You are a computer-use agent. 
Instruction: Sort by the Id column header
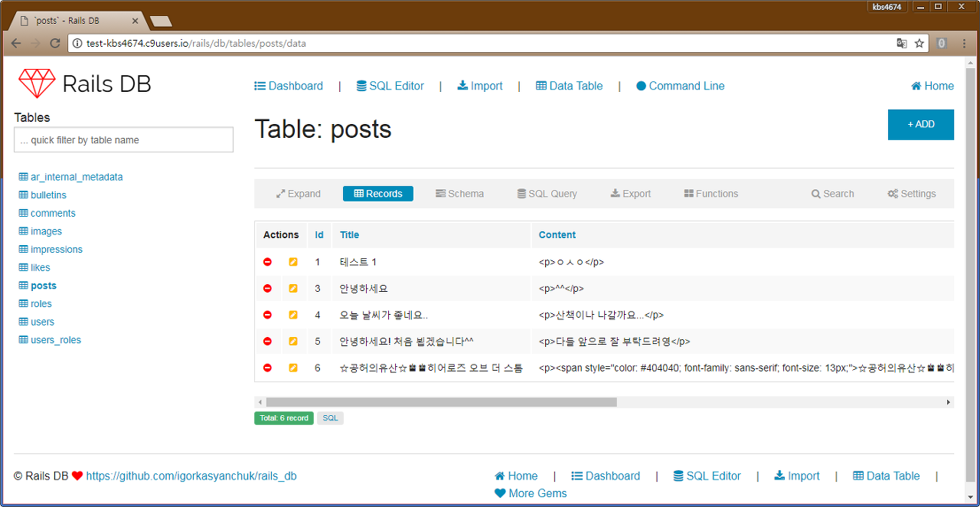point(319,235)
